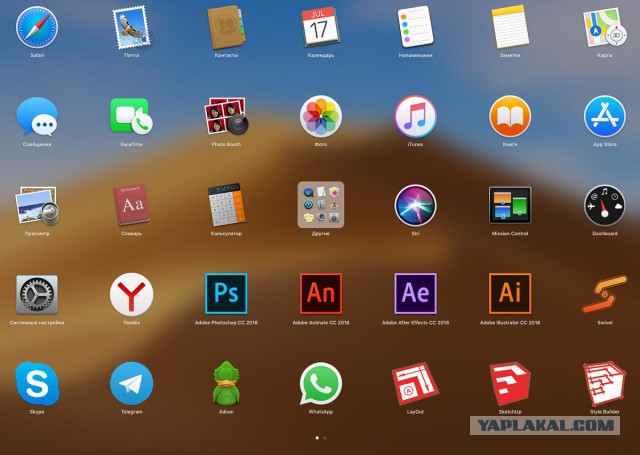The width and height of the screenshot is (640, 455).
Task: Launch the Mail (Почта) app
Action: 131,27
